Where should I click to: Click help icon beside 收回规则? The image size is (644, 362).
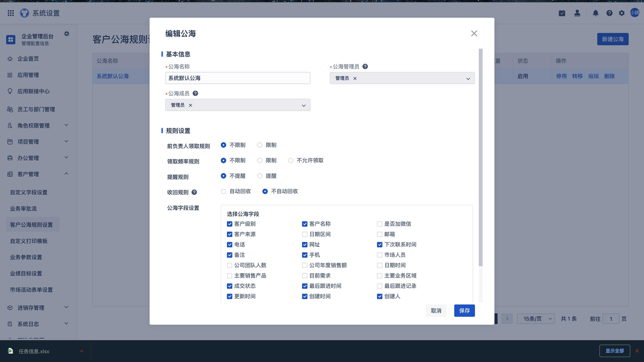point(194,192)
